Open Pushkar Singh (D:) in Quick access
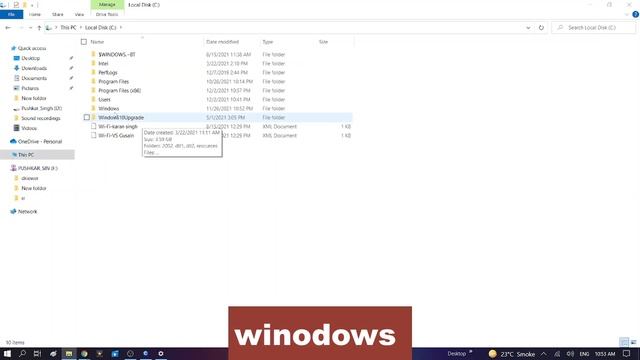This screenshot has height=360, width=640. tap(41, 108)
